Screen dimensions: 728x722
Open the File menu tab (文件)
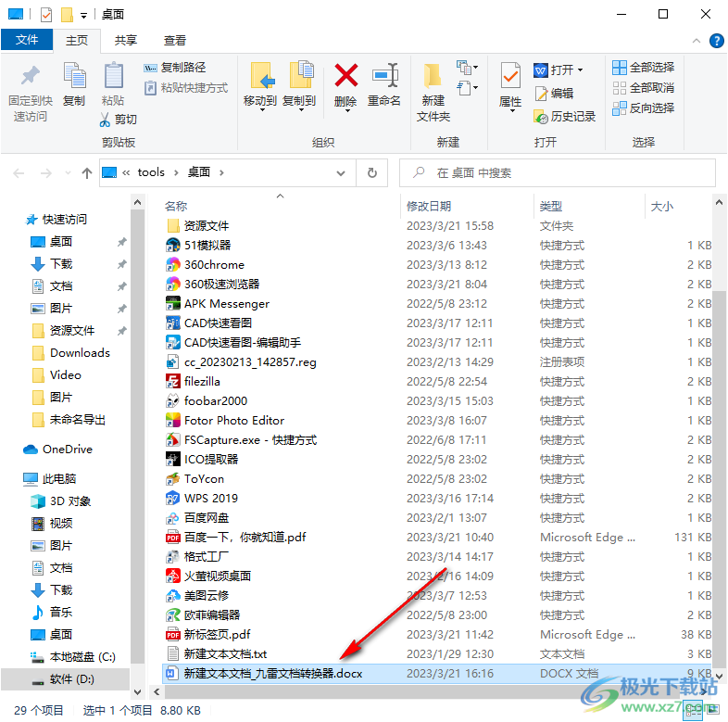pos(27,40)
